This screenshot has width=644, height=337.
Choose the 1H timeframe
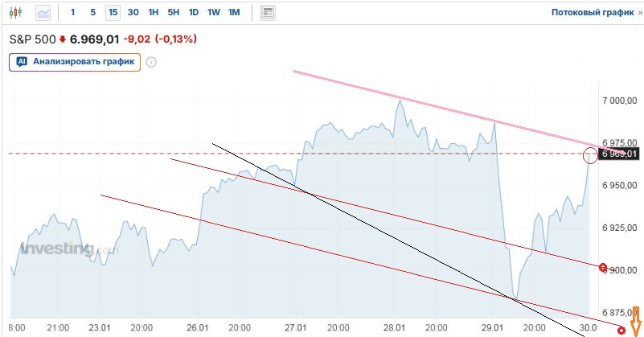[153, 13]
